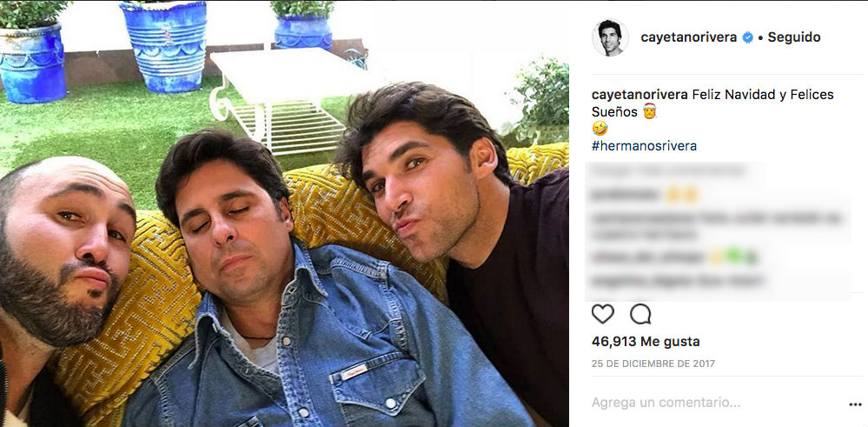The height and width of the screenshot is (427, 868).
Task: Click the cayetanorivera profile avatar
Action: [610, 37]
